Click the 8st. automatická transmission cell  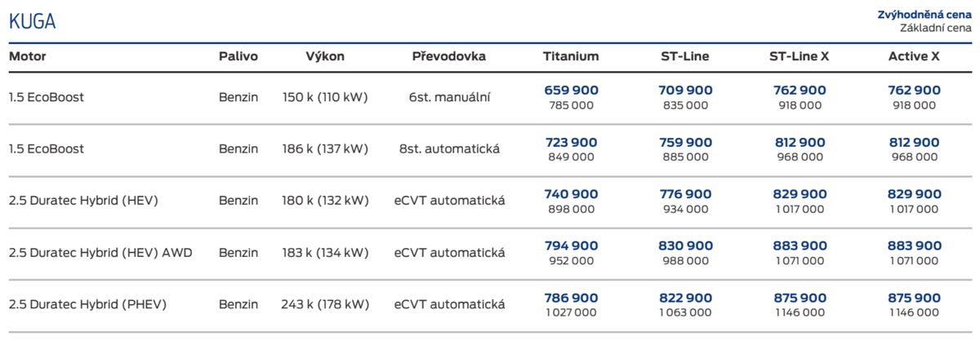pyautogui.click(x=449, y=149)
